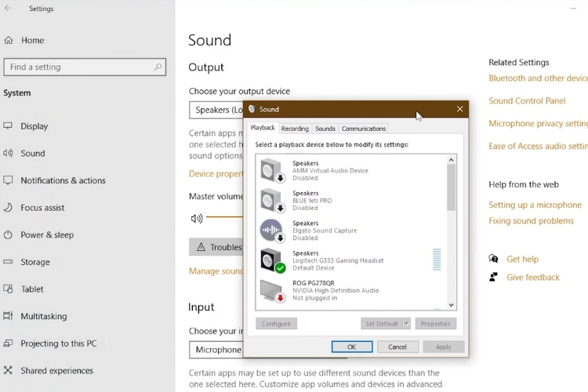This screenshot has height=392, width=588.
Task: Open Setting up a microphone link
Action: click(535, 205)
